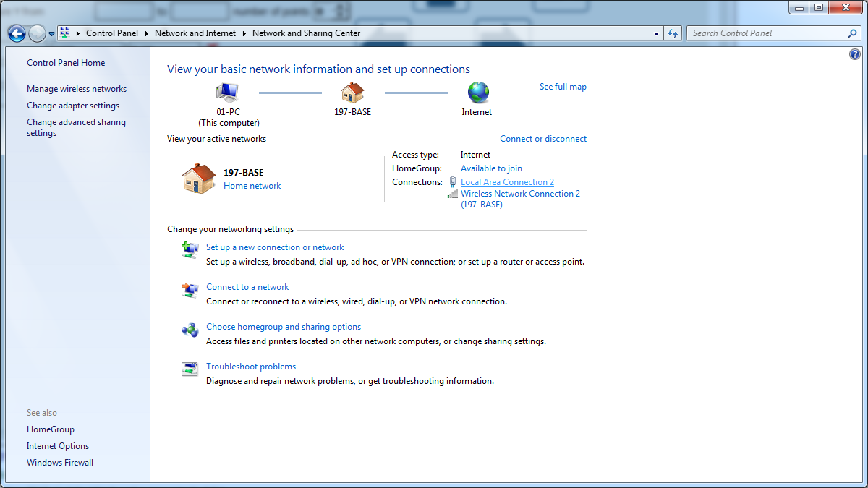Click the 01-PC computer icon
Viewport: 868px width, 488px height.
click(x=227, y=93)
